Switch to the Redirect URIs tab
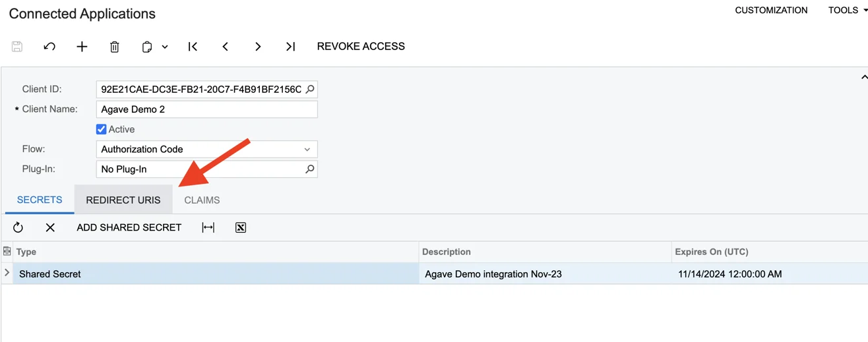868x342 pixels. click(123, 200)
